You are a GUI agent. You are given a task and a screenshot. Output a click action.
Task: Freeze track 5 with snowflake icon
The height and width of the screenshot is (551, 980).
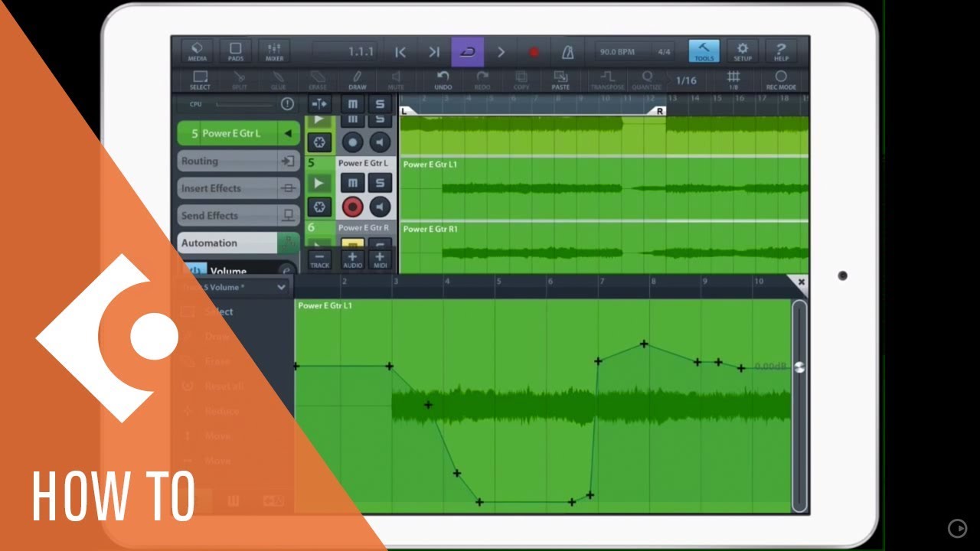pos(319,207)
